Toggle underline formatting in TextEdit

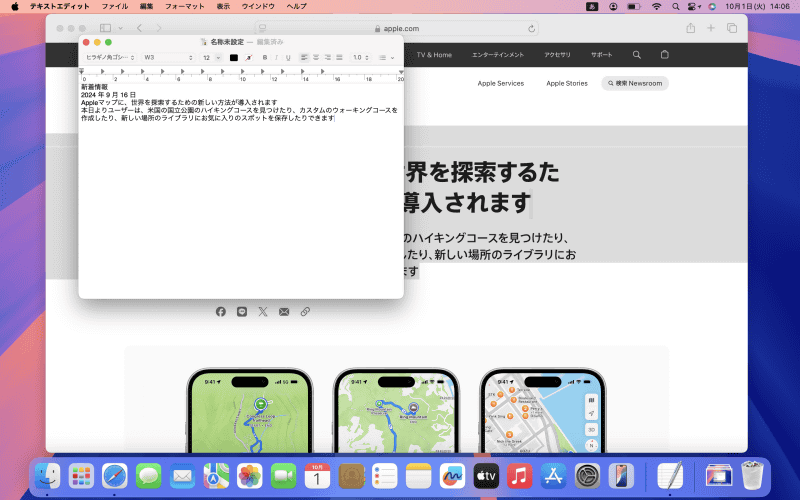[x=288, y=58]
